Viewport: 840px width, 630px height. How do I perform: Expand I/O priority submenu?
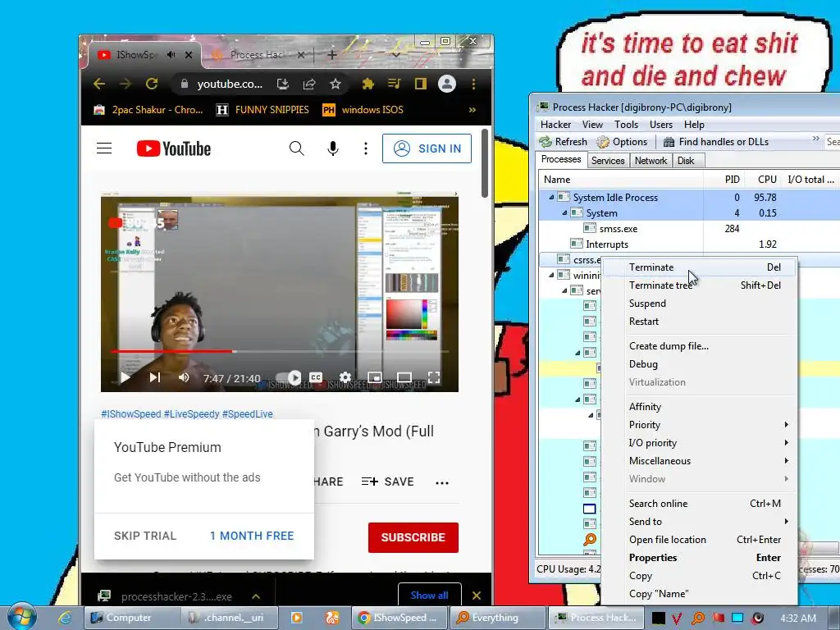pos(699,443)
